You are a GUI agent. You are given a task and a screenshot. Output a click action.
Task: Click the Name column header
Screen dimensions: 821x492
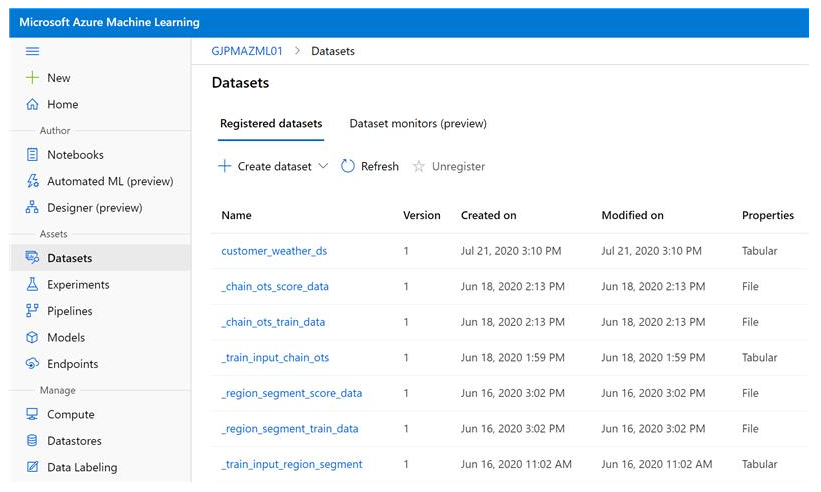(236, 215)
